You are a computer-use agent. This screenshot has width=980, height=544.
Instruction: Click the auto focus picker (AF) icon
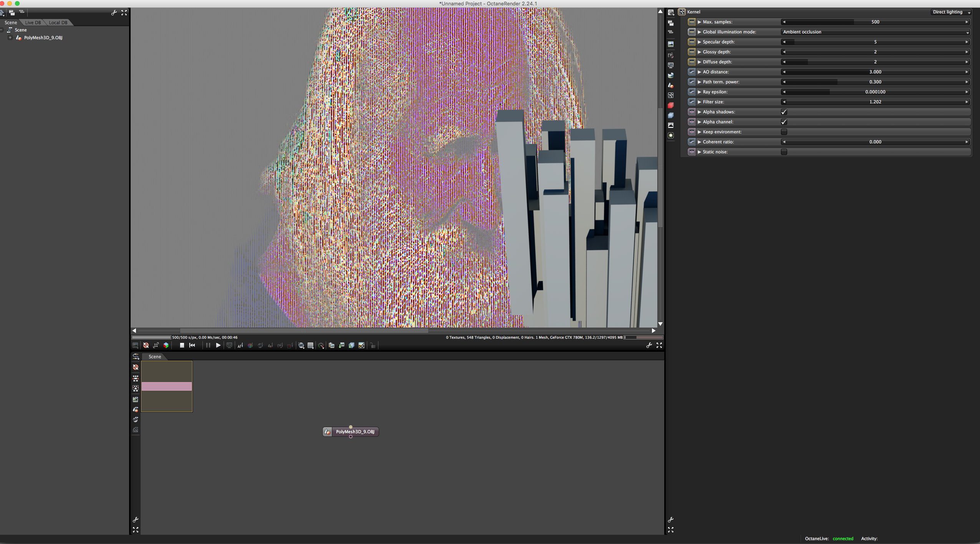point(240,346)
